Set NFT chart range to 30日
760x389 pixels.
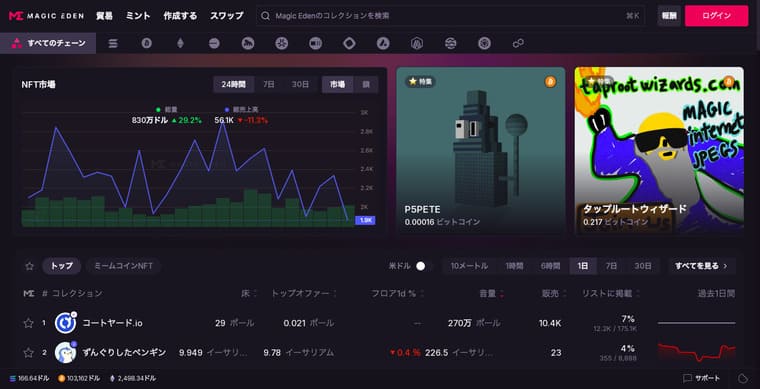300,84
